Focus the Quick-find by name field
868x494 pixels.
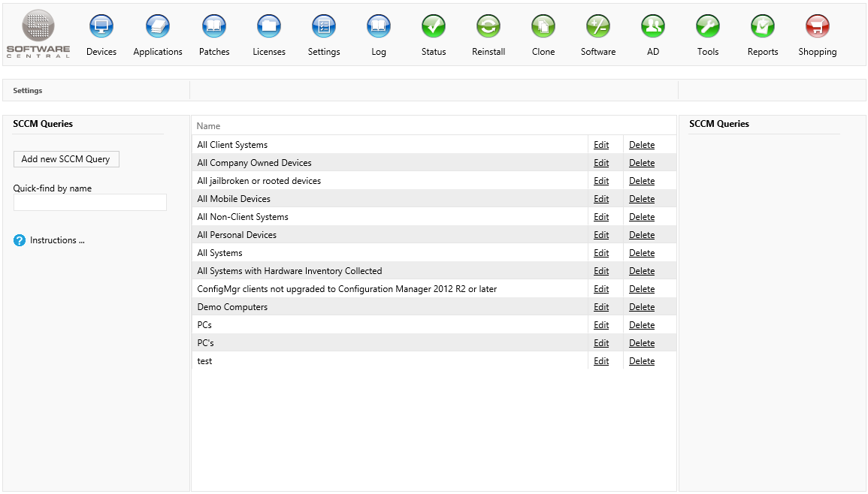90,202
